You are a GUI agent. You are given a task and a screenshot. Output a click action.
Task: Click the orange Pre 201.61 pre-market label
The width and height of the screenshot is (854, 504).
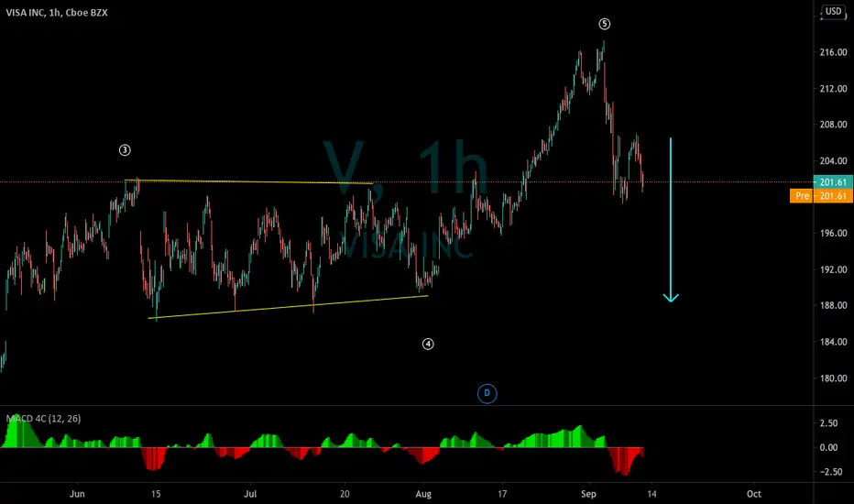[821, 195]
